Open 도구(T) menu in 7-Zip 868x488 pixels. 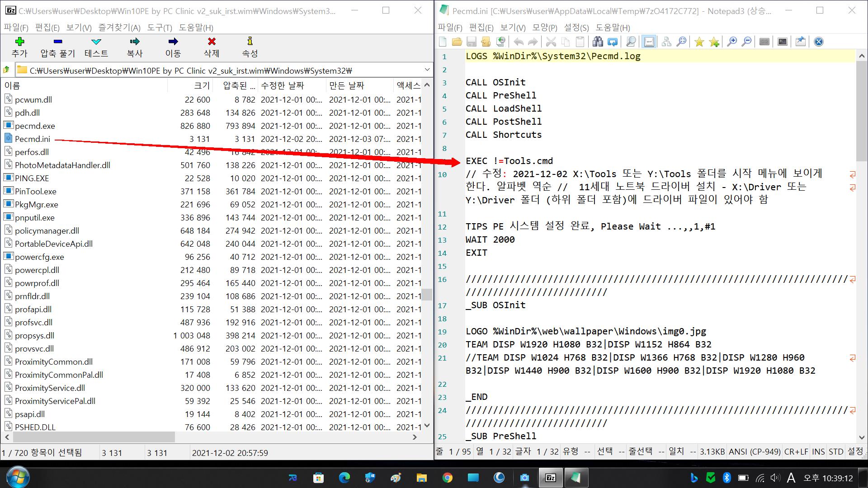click(160, 28)
